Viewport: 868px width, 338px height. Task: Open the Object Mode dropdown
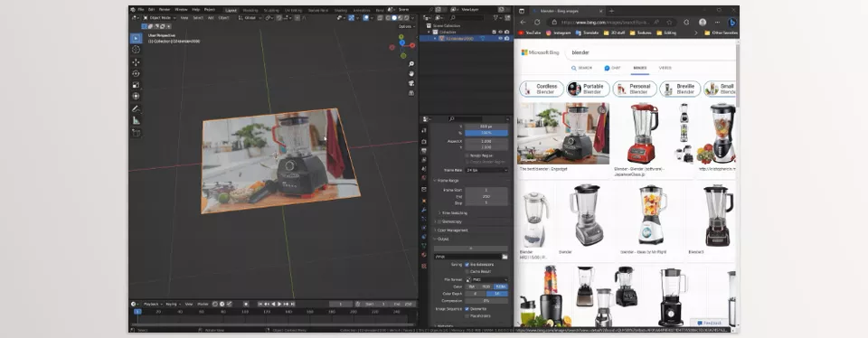[158, 18]
